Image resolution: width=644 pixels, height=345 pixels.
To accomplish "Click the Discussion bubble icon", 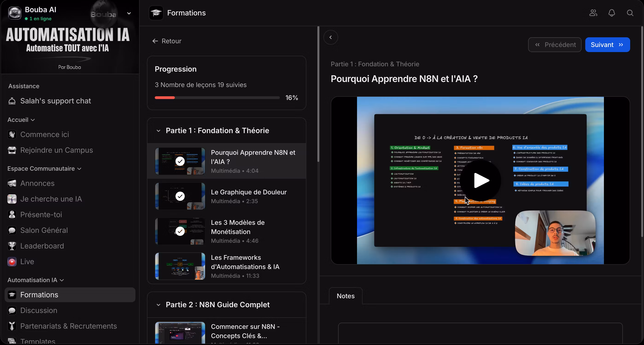I will (12, 310).
